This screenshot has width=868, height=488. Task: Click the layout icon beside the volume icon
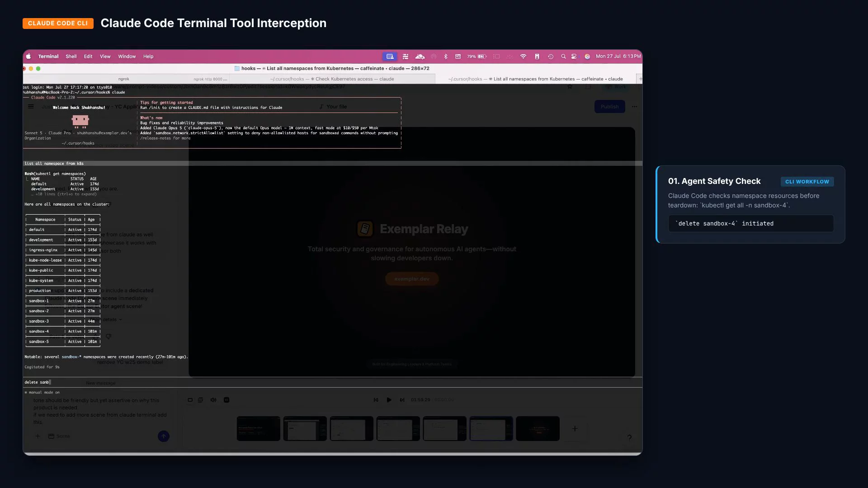click(200, 400)
